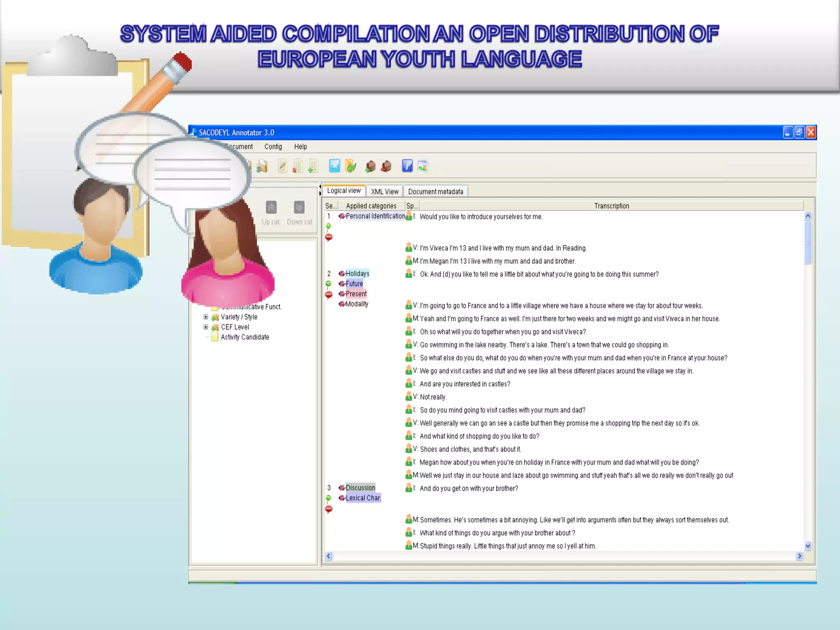Click the delete document red-X icon
840x630 pixels.
tap(297, 166)
